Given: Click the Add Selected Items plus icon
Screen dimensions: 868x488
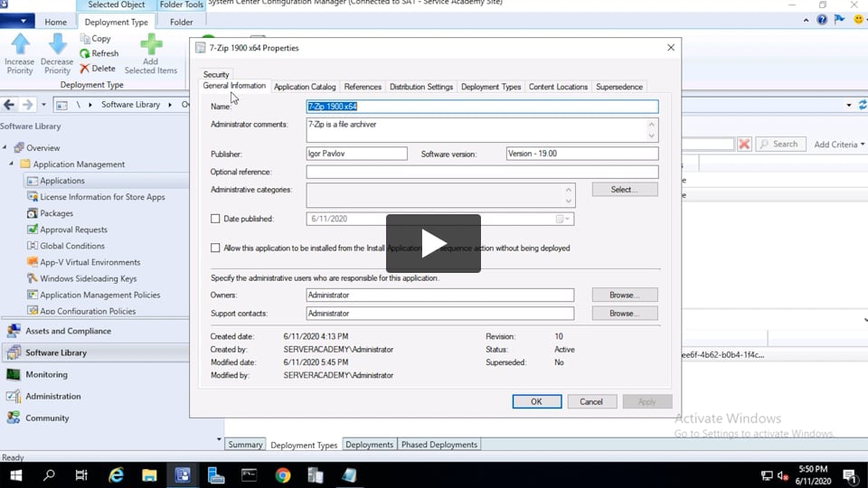Looking at the screenshot, I should click(x=151, y=45).
